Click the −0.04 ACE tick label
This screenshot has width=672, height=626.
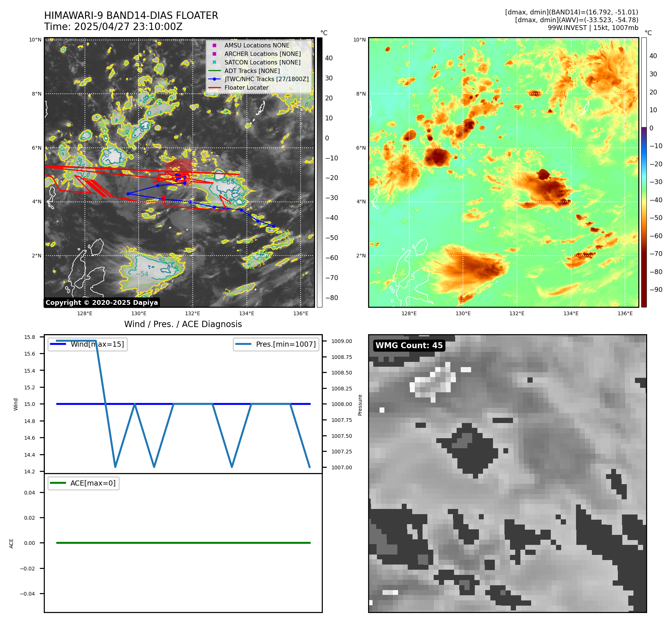pyautogui.click(x=27, y=594)
